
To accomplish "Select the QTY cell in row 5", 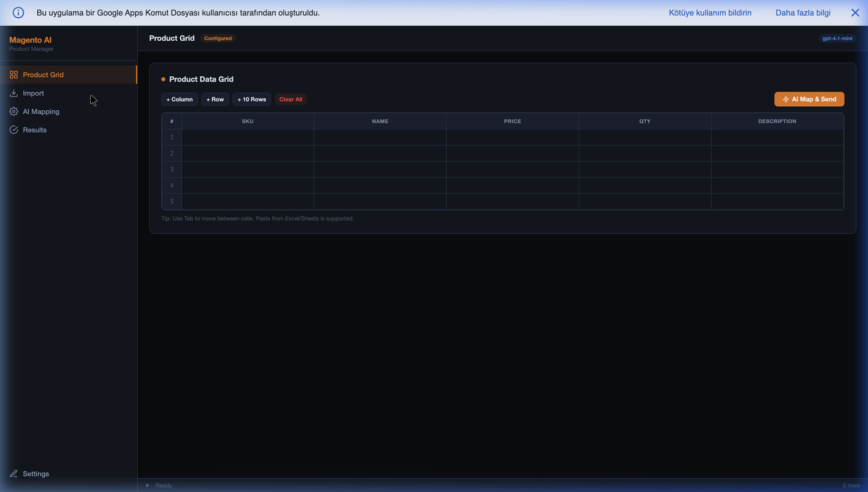I will click(x=645, y=202).
